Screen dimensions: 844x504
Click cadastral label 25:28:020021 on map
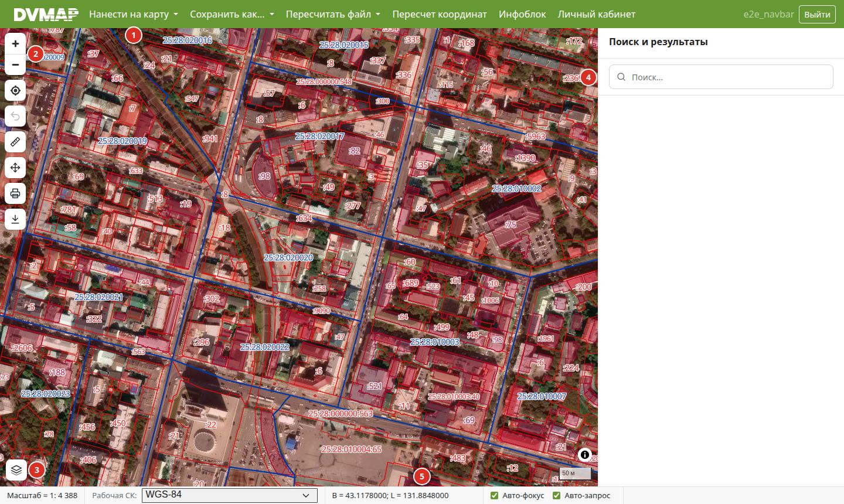coord(99,297)
